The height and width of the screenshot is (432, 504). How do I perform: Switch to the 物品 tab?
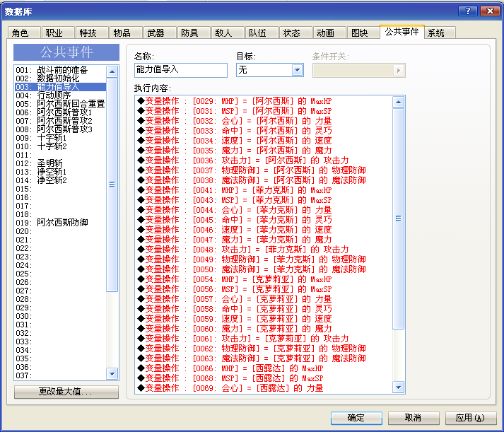[x=126, y=33]
